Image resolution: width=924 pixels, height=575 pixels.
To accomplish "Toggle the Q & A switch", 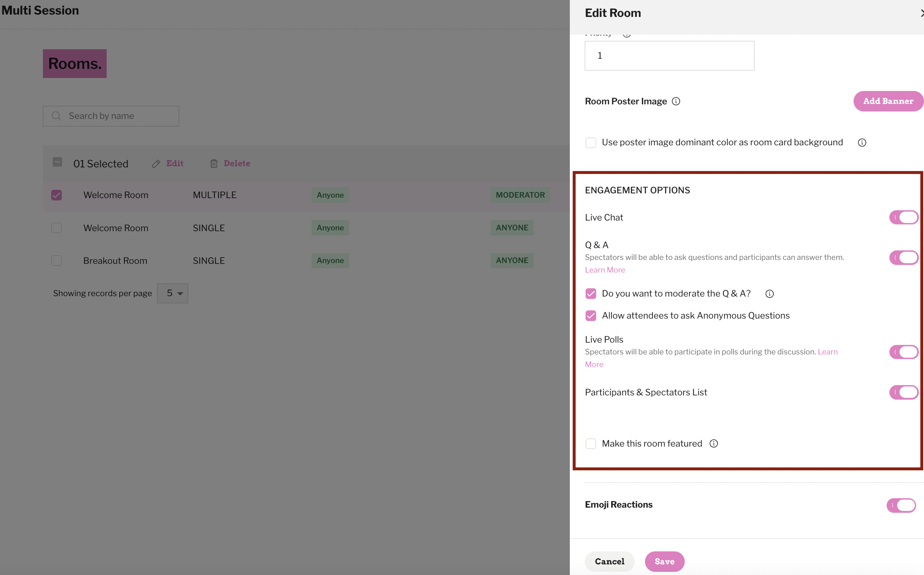I will tap(904, 258).
